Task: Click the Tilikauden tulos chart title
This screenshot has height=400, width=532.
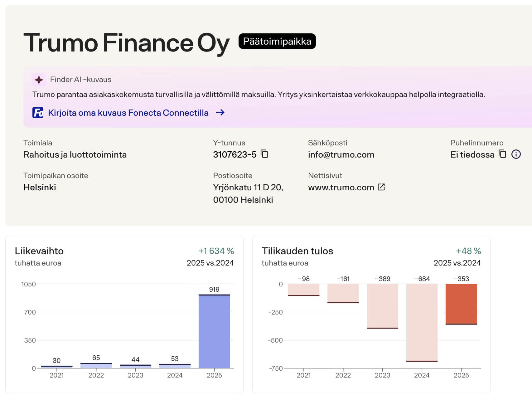Action: [297, 251]
